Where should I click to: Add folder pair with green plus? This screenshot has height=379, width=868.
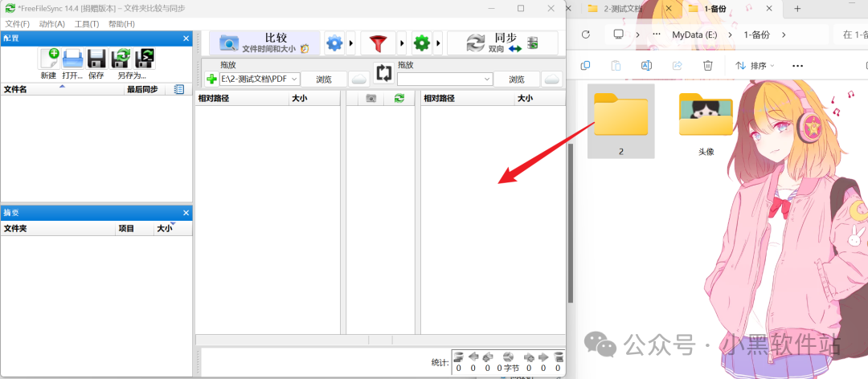coord(211,79)
